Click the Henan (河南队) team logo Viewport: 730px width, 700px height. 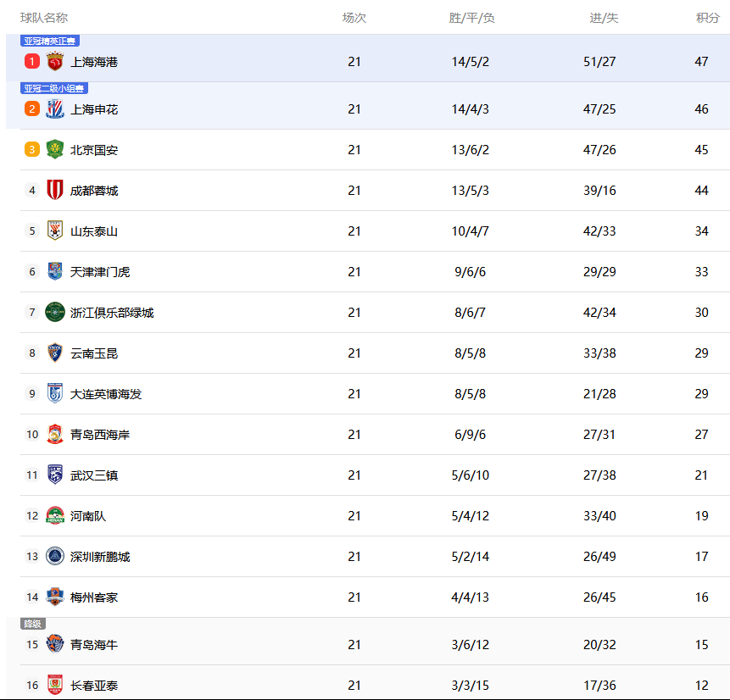coord(55,516)
